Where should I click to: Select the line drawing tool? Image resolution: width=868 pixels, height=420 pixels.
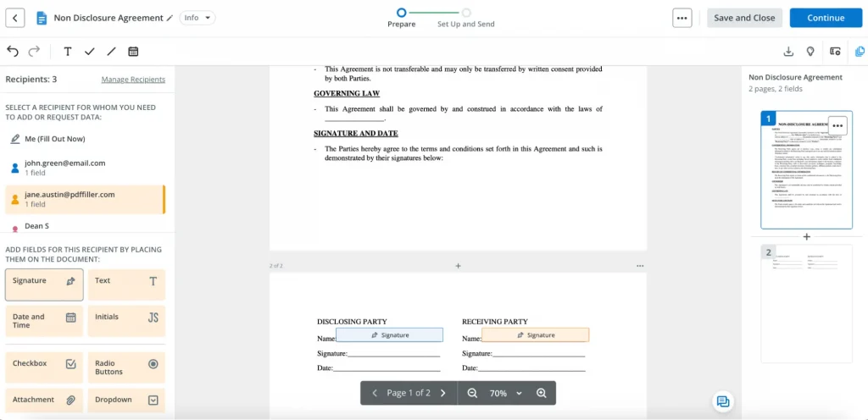click(111, 52)
